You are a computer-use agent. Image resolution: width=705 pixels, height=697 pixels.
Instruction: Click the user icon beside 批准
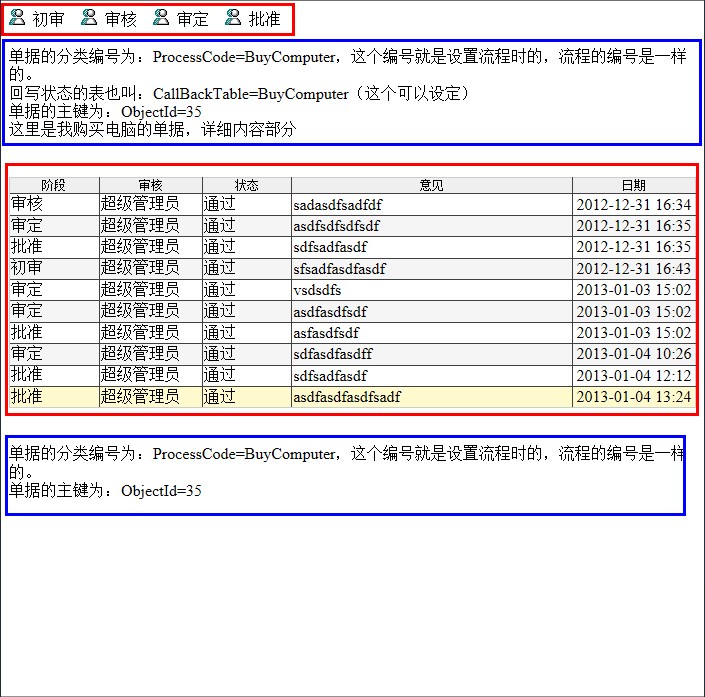(233, 17)
